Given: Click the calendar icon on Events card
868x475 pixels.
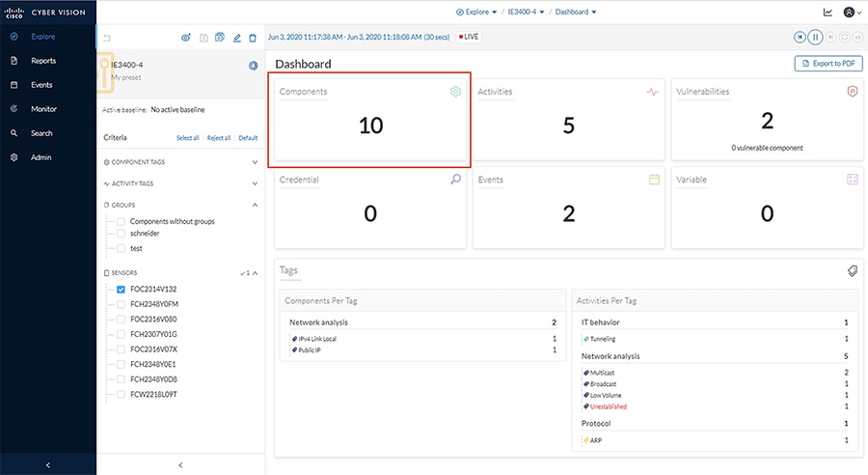Looking at the screenshot, I should coord(654,180).
